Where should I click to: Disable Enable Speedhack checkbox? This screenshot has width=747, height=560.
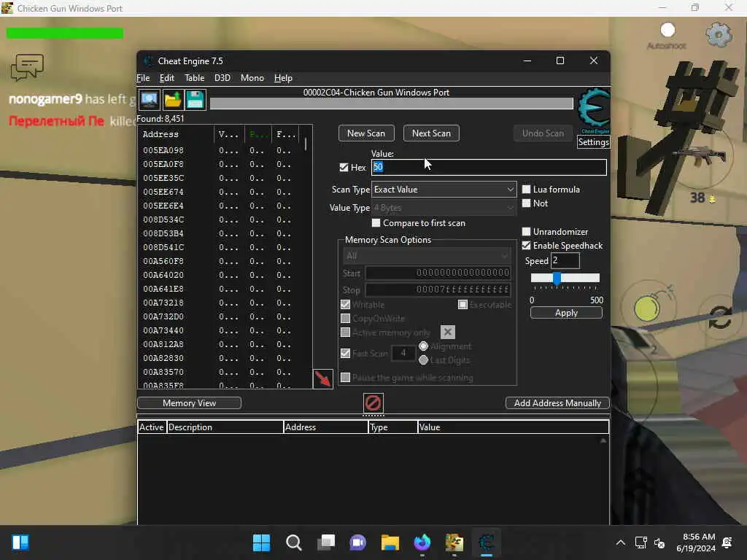tap(527, 245)
